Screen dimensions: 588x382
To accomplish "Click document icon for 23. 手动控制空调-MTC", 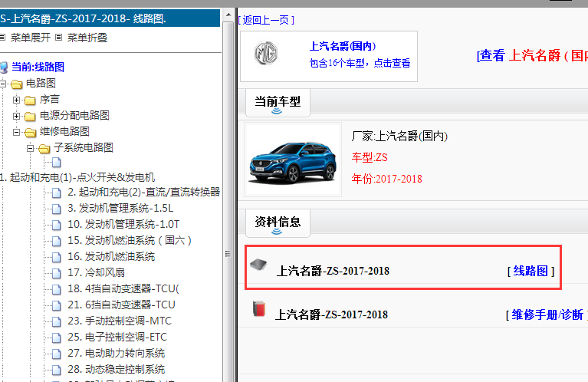I will coord(56,322).
